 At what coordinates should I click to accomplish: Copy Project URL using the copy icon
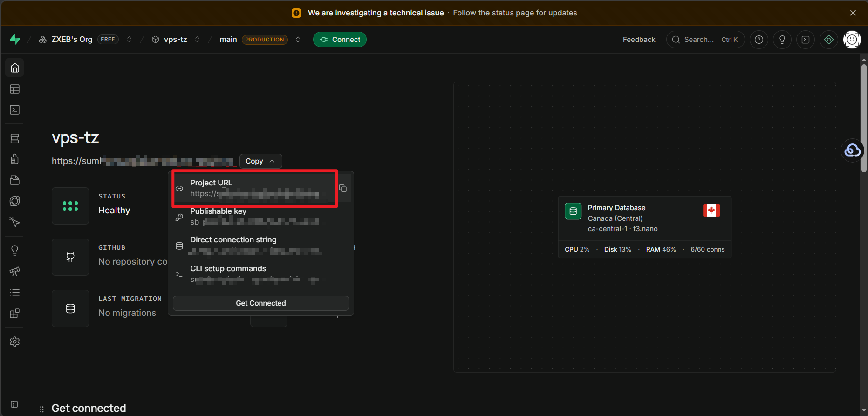pos(343,188)
